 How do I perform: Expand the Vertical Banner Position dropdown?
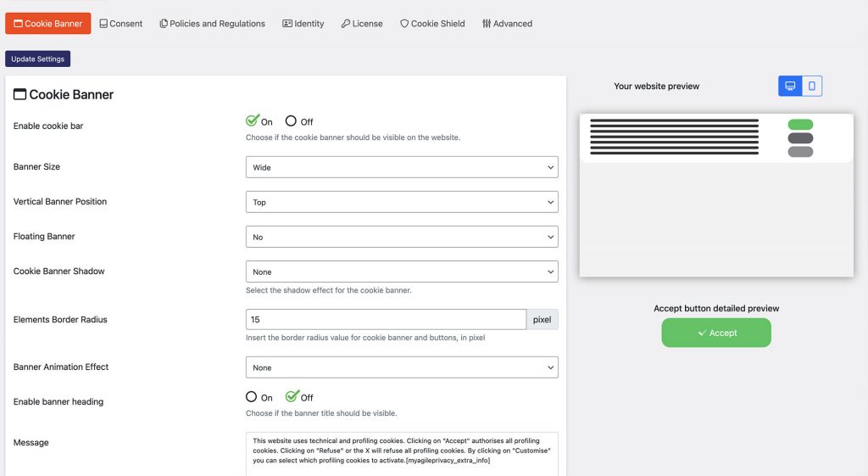click(x=402, y=202)
